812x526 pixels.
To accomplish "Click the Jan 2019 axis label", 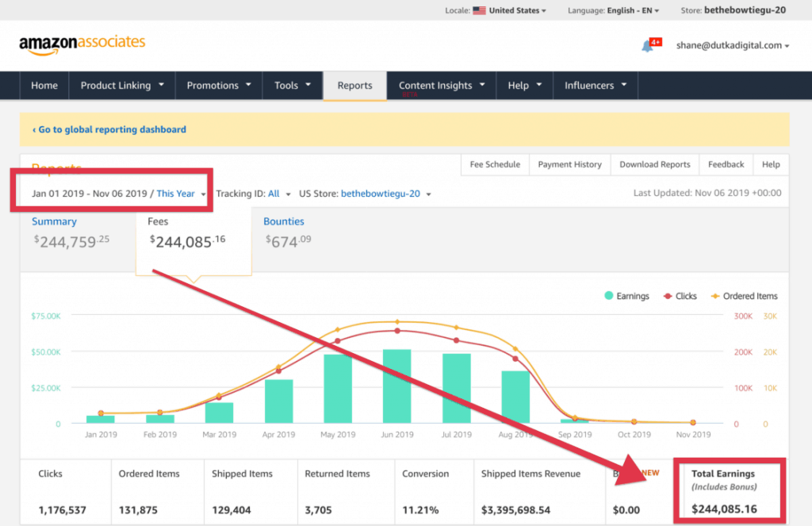I will [x=101, y=434].
